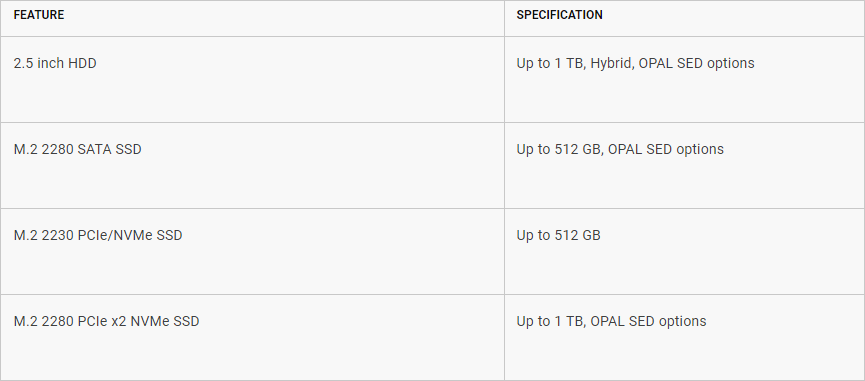Select the 2.5 inch HDD cell

[x=252, y=79]
